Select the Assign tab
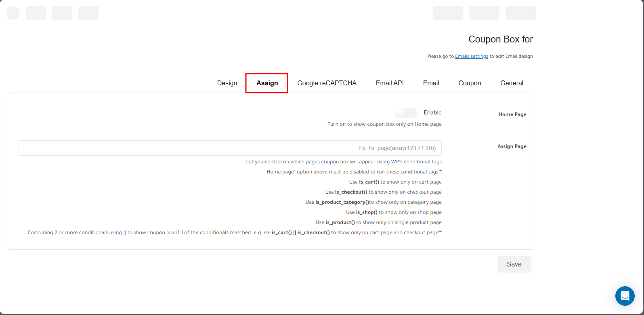The image size is (644, 315). [x=267, y=83]
